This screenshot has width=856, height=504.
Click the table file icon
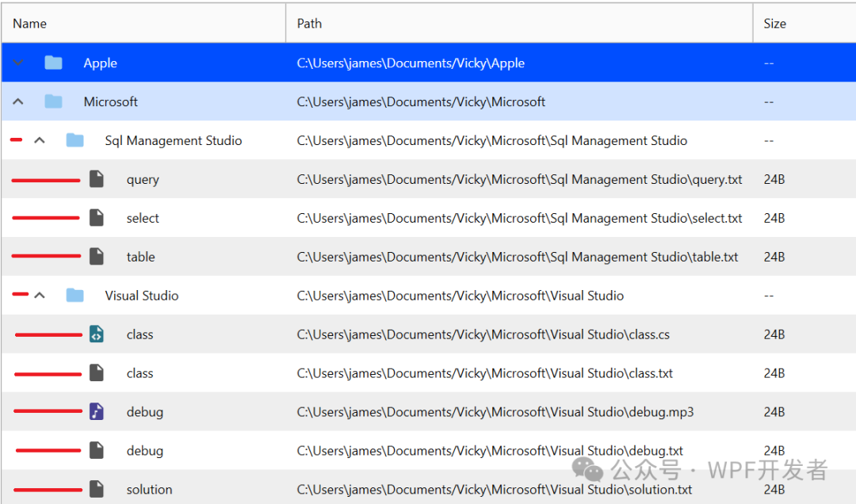point(97,257)
